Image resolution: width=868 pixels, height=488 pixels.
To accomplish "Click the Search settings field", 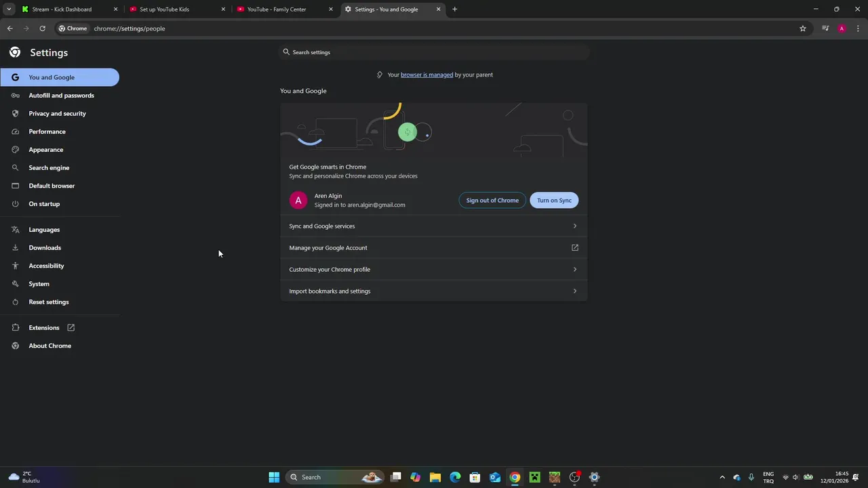I will coord(434,52).
